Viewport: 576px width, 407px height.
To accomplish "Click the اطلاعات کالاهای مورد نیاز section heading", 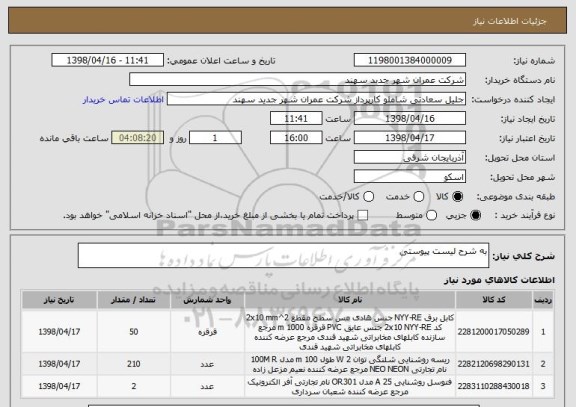I will pyautogui.click(x=499, y=280).
